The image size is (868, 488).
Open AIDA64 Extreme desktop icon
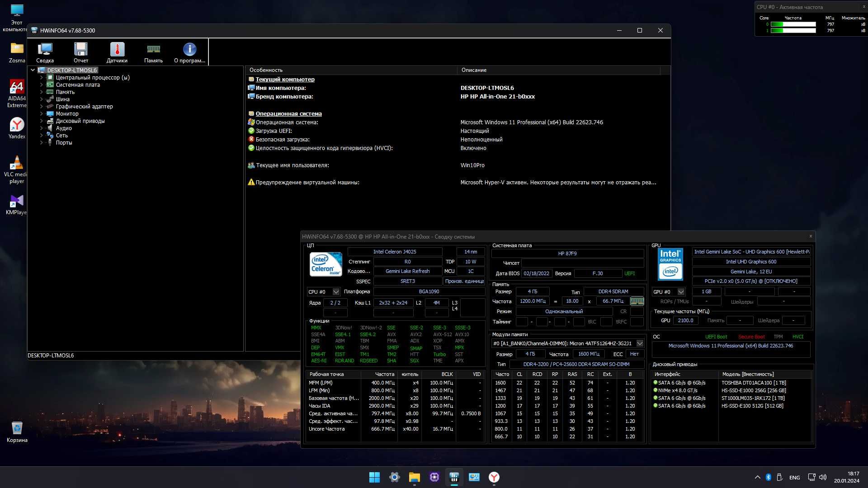[x=17, y=94]
